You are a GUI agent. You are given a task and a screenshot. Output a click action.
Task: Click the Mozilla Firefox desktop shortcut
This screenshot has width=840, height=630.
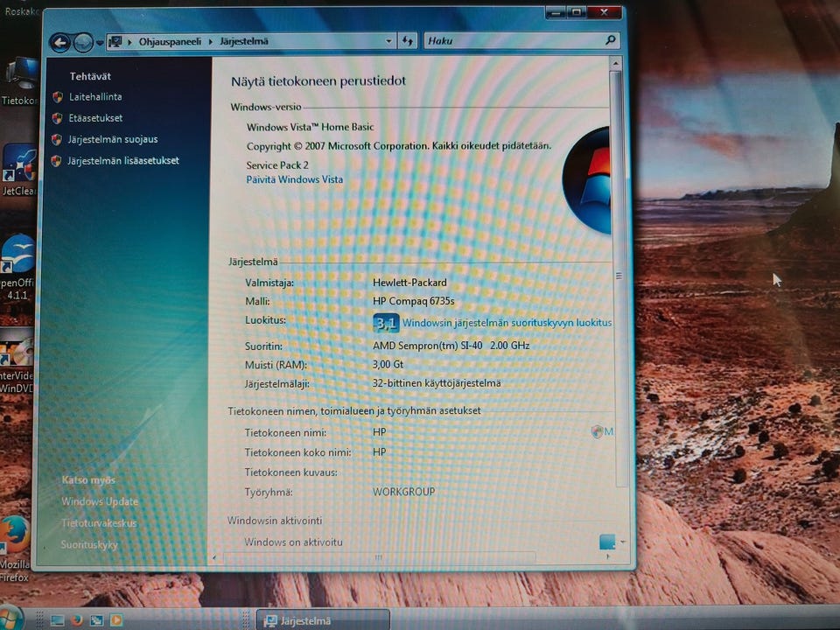(x=15, y=549)
